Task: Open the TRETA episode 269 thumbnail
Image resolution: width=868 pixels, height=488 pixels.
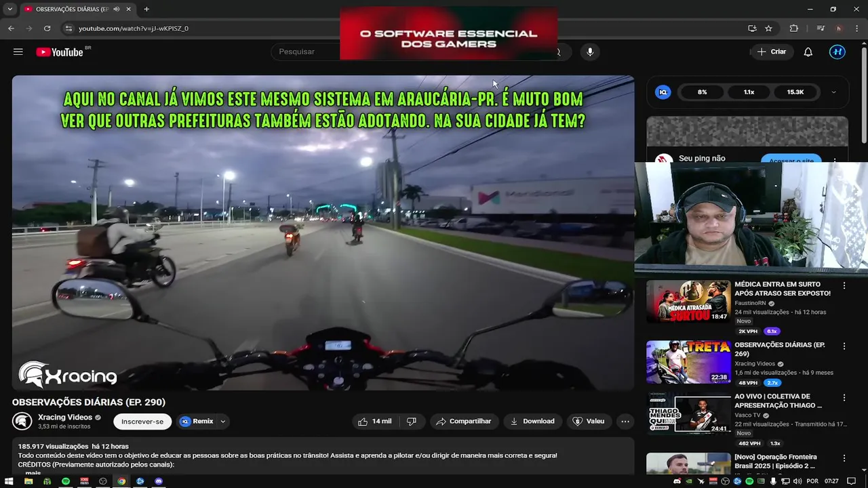Action: [x=688, y=362]
